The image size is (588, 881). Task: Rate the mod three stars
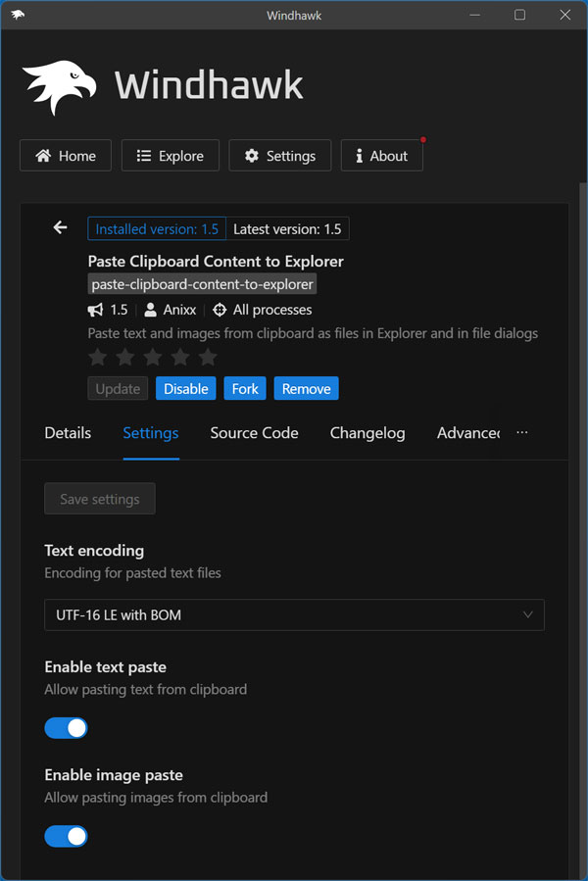[x=153, y=356]
